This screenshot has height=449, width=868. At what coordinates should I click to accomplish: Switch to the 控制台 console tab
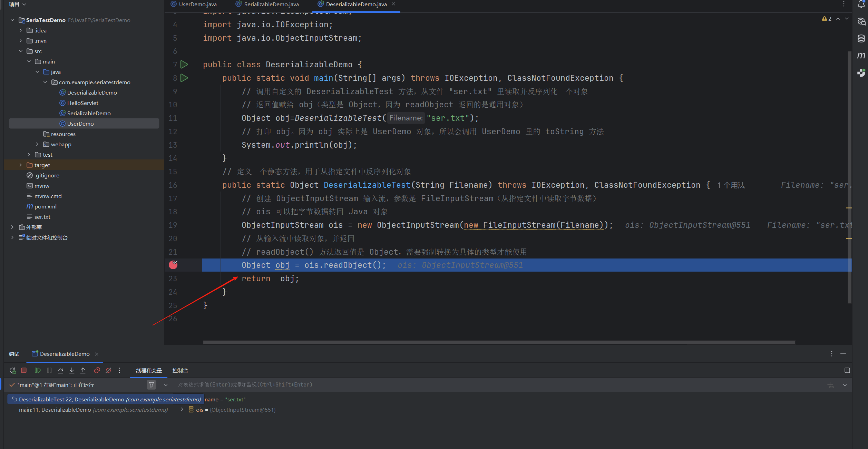pos(180,370)
